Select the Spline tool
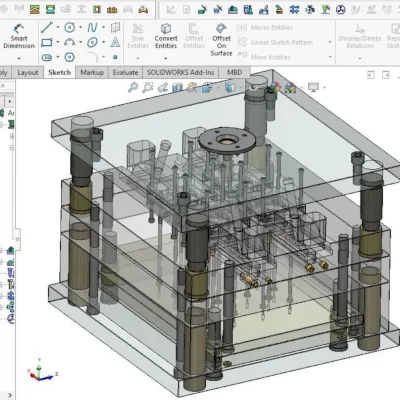The height and width of the screenshot is (400, 400). [92, 28]
